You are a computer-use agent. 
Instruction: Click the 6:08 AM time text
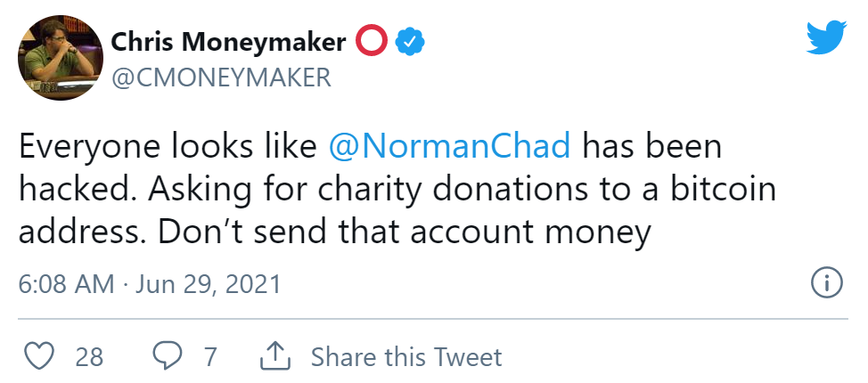pyautogui.click(x=66, y=284)
